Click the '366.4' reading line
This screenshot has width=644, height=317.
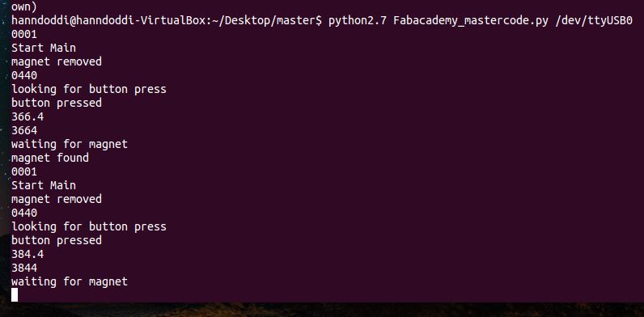[28, 116]
